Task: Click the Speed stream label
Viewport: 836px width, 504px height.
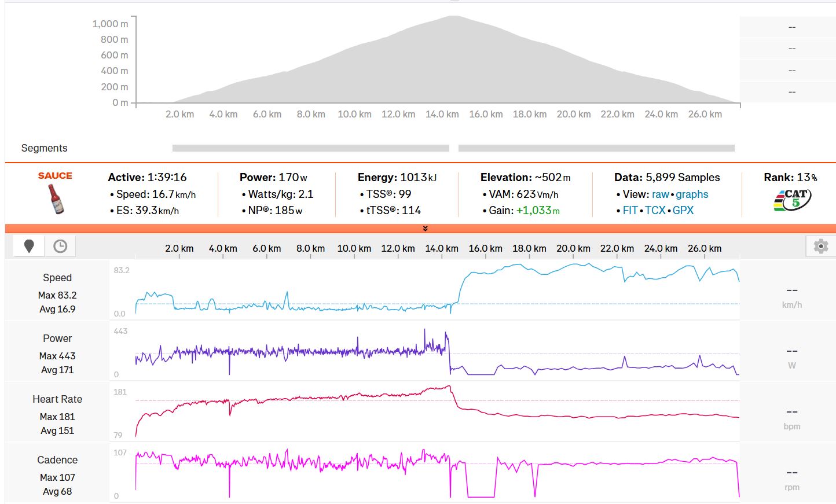Action: click(57, 278)
